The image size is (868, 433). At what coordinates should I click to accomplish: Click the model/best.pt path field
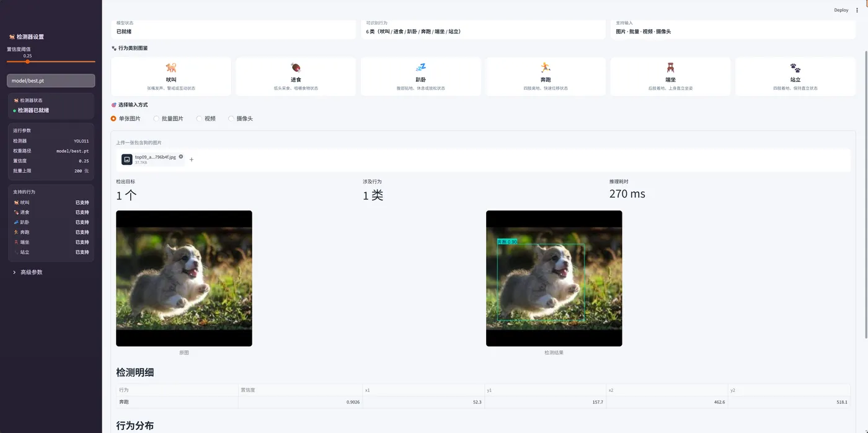click(x=51, y=81)
